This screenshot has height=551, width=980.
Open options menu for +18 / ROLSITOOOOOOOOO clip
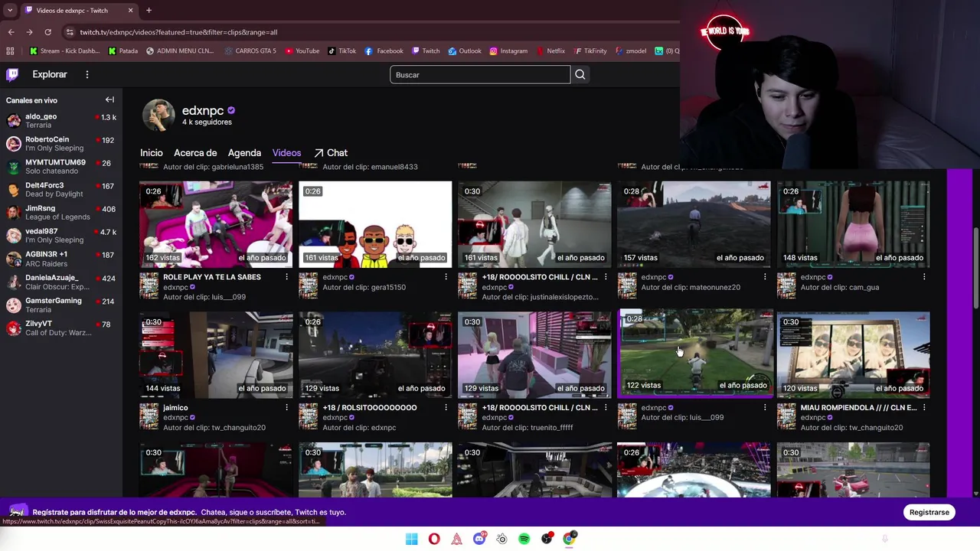tap(446, 408)
